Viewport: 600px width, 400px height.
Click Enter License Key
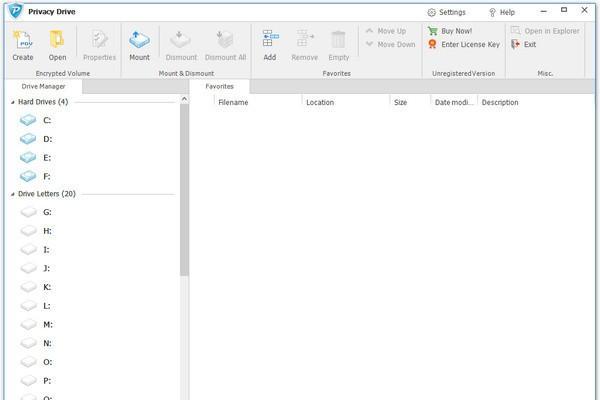[470, 44]
